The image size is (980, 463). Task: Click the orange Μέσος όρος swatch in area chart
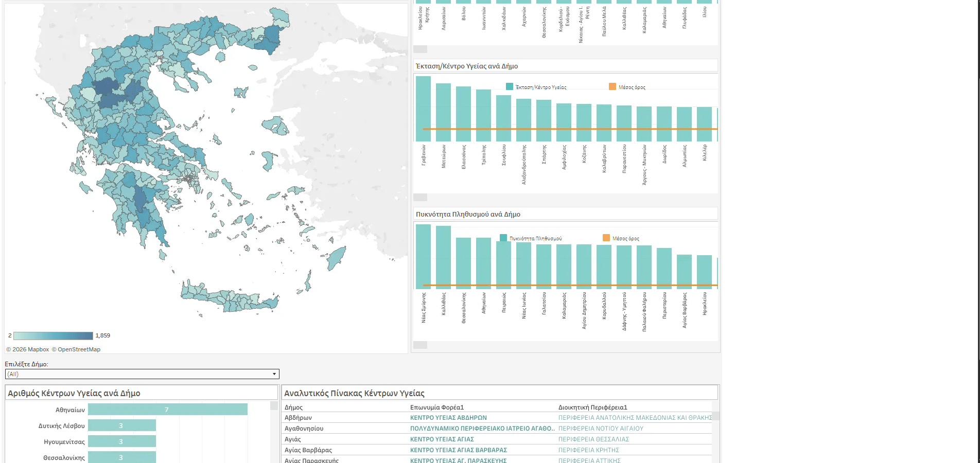(x=612, y=86)
